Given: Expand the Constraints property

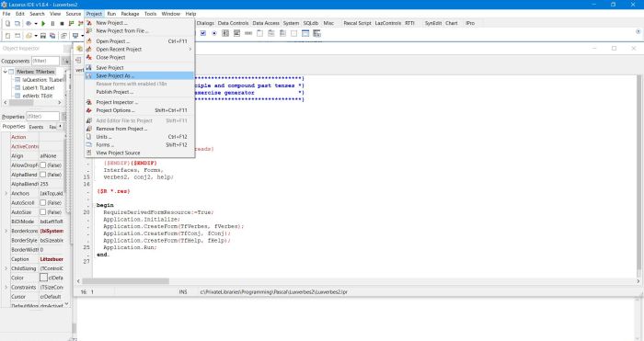Looking at the screenshot, I should point(6,288).
